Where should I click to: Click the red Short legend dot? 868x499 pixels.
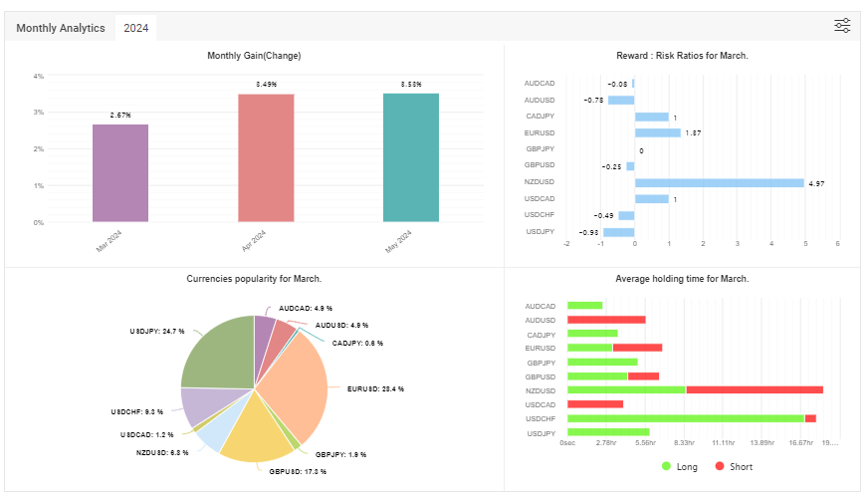(x=719, y=466)
